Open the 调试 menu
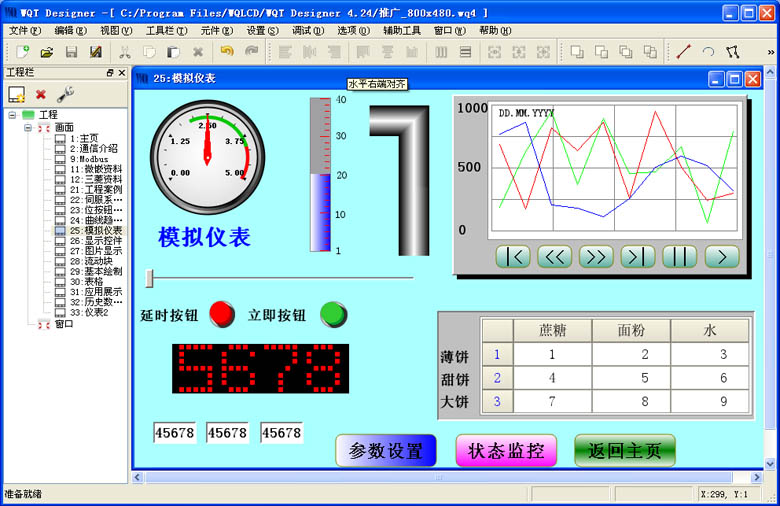The width and height of the screenshot is (780, 506). 308,30
